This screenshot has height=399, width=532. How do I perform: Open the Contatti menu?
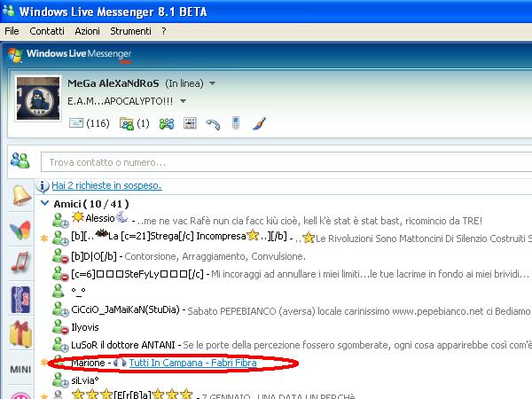(47, 31)
